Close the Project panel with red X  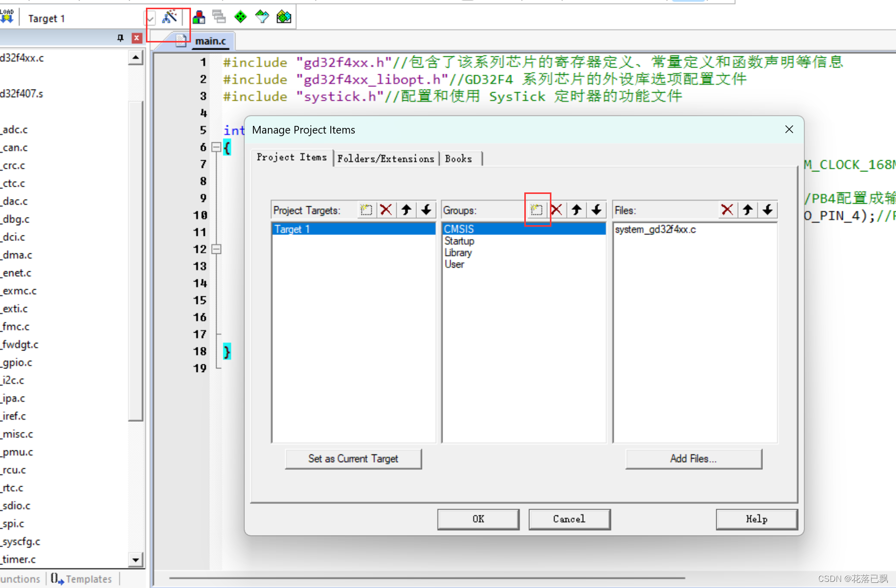click(137, 38)
